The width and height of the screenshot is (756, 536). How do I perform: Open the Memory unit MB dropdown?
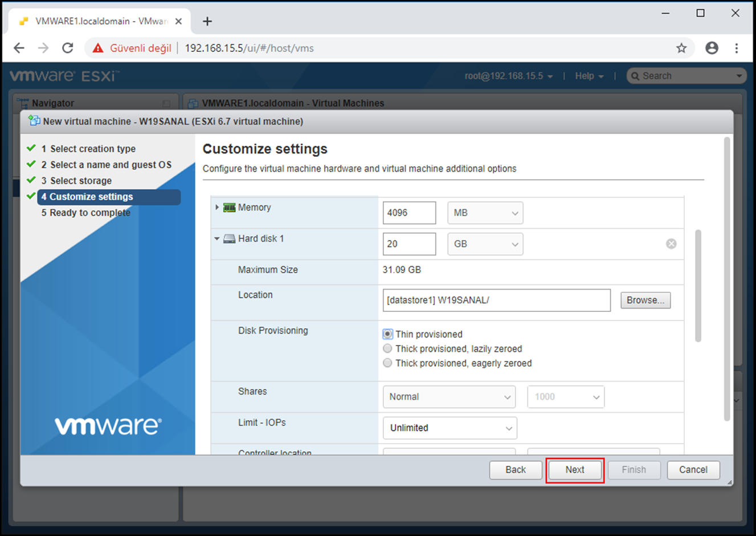click(485, 213)
